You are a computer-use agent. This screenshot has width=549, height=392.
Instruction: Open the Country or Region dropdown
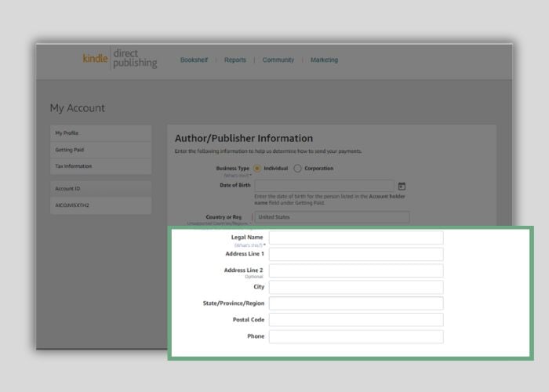[x=332, y=217]
